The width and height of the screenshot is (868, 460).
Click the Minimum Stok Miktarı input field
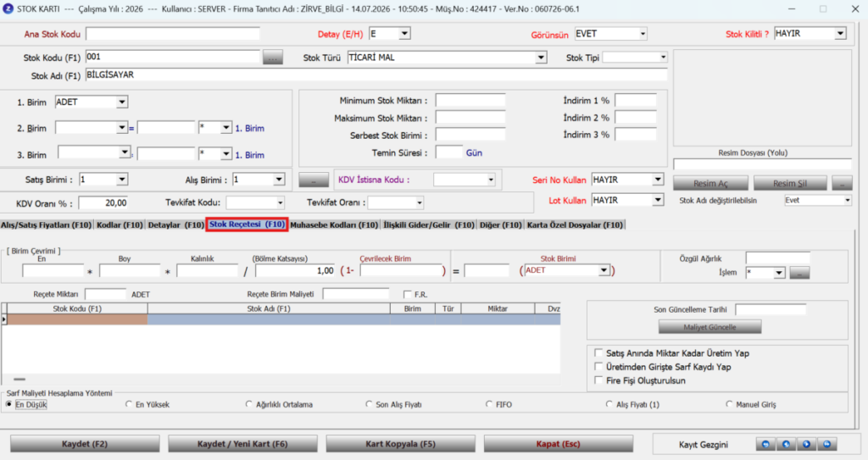pyautogui.click(x=470, y=100)
